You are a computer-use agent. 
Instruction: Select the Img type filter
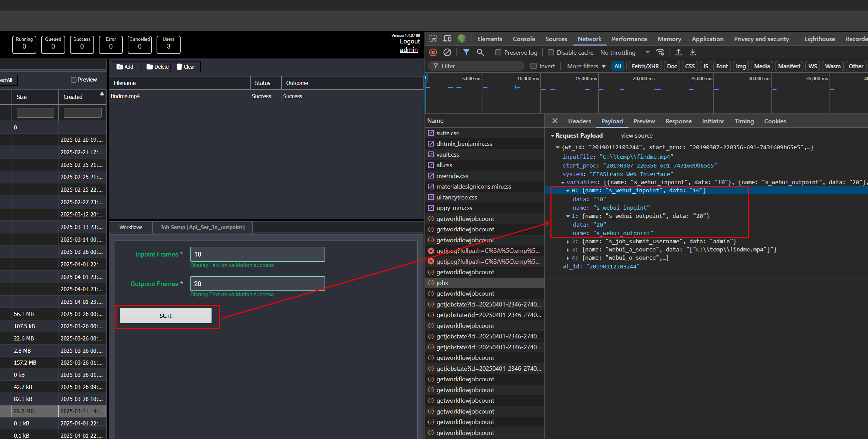tap(741, 66)
